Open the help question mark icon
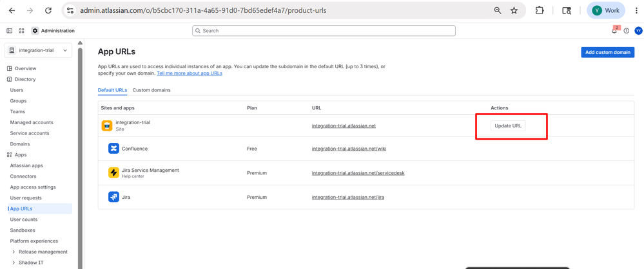 (627, 31)
